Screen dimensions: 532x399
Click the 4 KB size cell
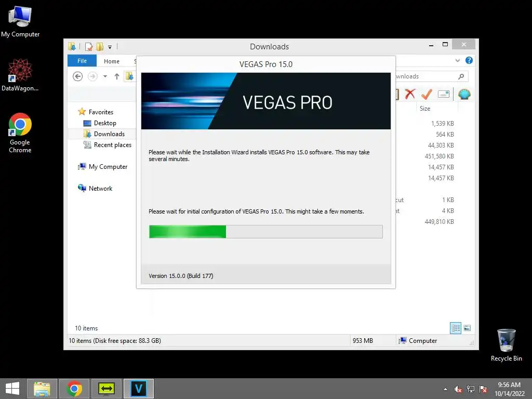448,211
